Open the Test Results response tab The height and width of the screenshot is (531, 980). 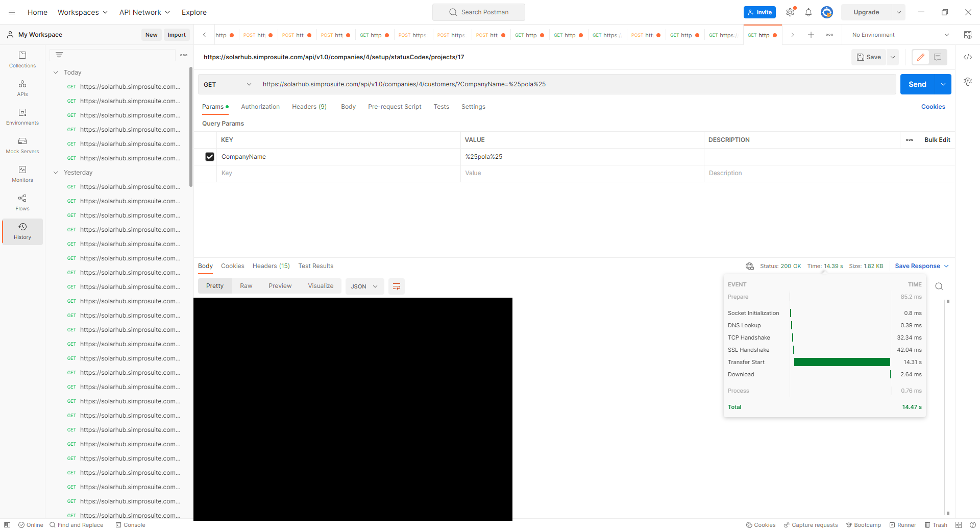(x=316, y=266)
